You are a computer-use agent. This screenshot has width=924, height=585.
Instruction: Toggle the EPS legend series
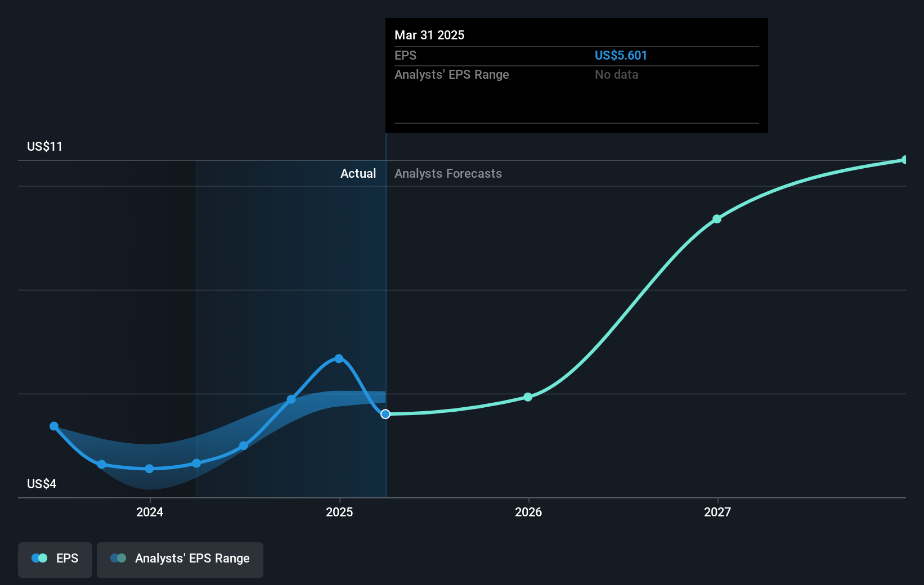pos(55,560)
